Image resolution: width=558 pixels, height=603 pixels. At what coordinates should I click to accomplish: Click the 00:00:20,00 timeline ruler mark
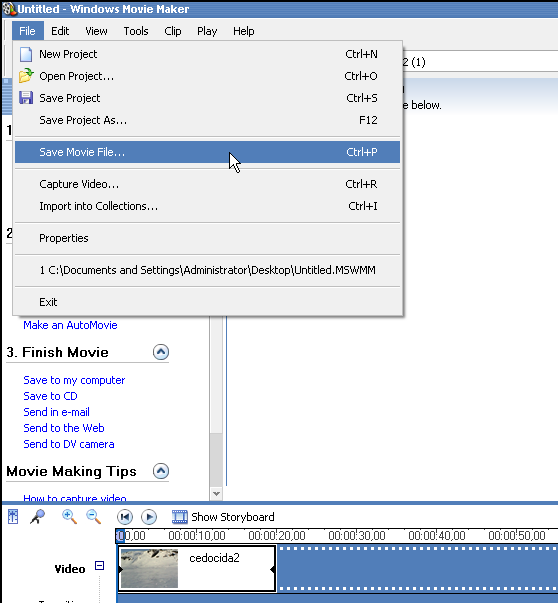(x=277, y=536)
